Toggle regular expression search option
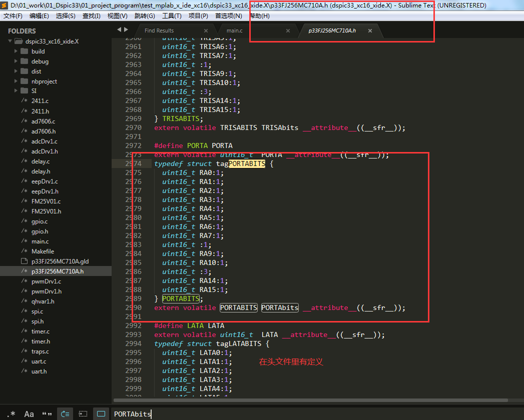Screen dimensions: 524x420 coord(11,413)
